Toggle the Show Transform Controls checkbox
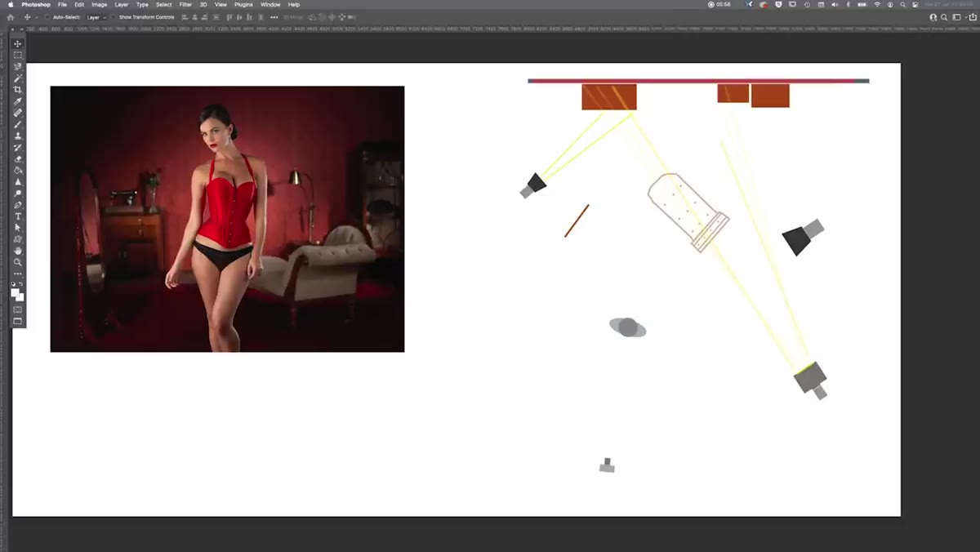980x552 pixels. (115, 16)
